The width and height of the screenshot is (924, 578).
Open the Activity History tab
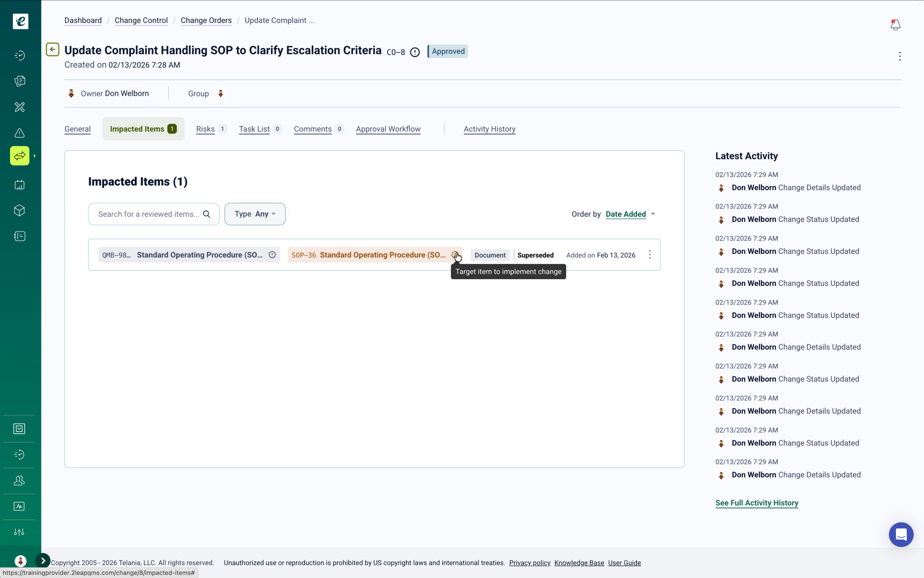coord(489,129)
